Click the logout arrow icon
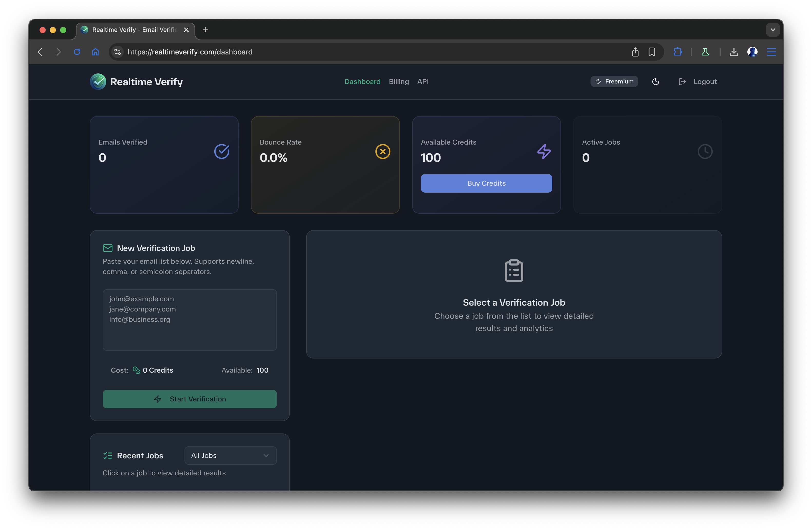The width and height of the screenshot is (812, 529). tap(682, 82)
